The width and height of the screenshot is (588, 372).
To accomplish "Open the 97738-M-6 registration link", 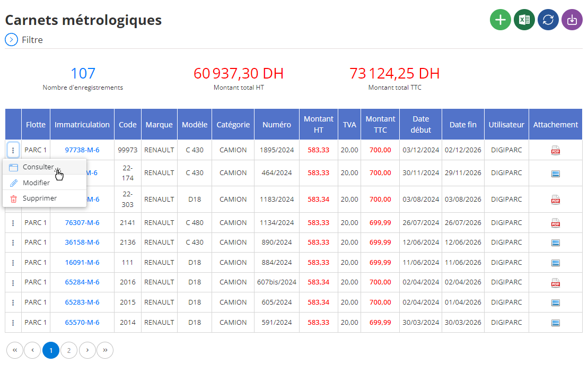I will coord(82,150).
